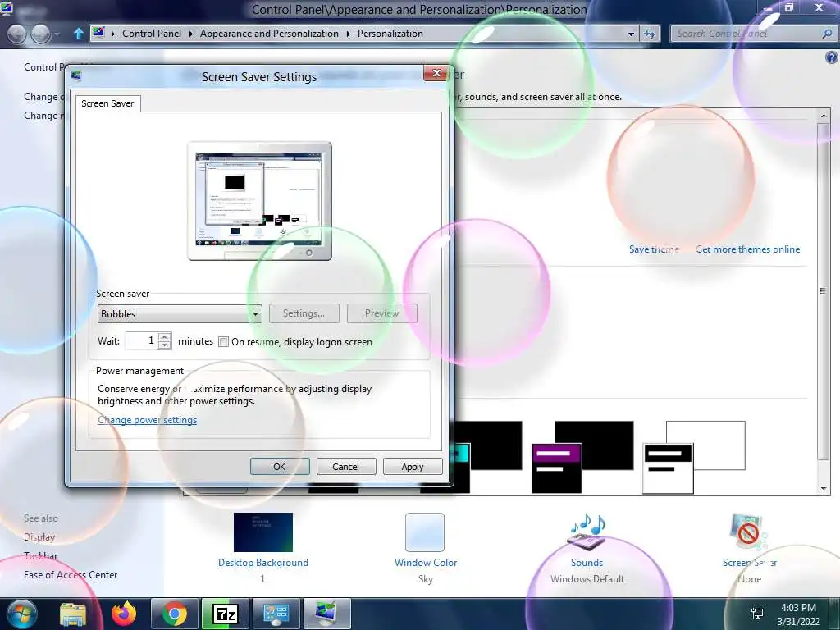Viewport: 840px width, 630px height.
Task: Click Control Panel in the breadcrumb
Action: click(152, 33)
